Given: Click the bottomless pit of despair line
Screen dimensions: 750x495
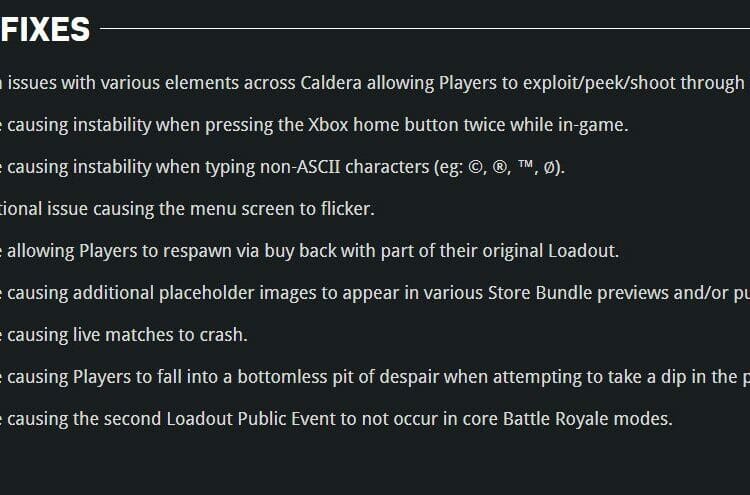Looking at the screenshot, I should (375, 377).
